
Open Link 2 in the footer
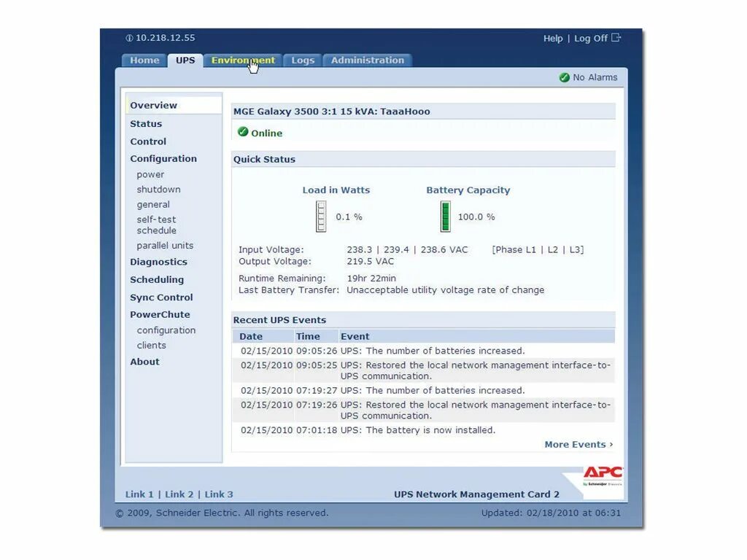tap(179, 494)
